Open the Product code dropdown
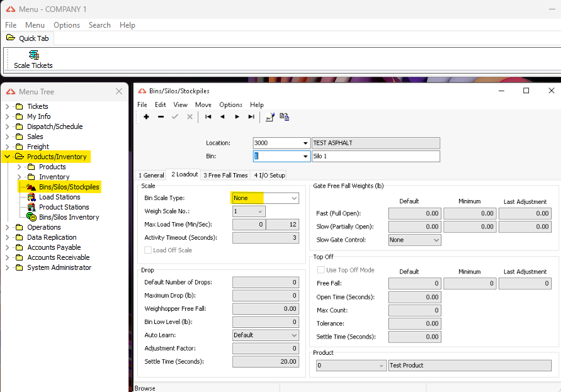This screenshot has height=392, width=561. [382, 366]
